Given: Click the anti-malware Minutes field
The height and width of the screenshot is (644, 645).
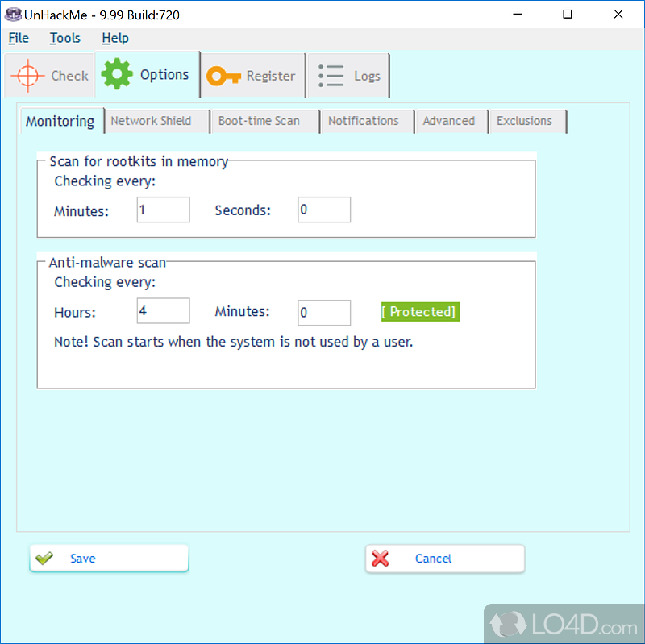Looking at the screenshot, I should 324,313.
